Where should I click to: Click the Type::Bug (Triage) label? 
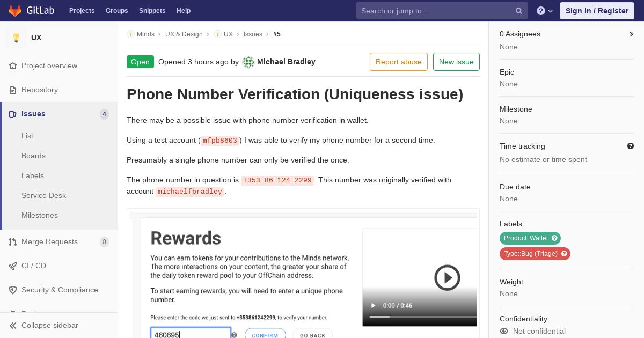(530, 254)
